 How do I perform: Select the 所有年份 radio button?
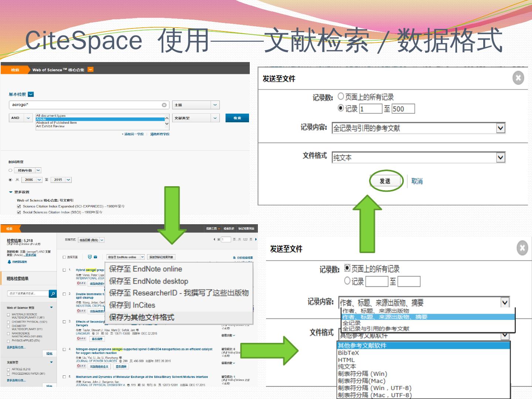click(x=10, y=170)
